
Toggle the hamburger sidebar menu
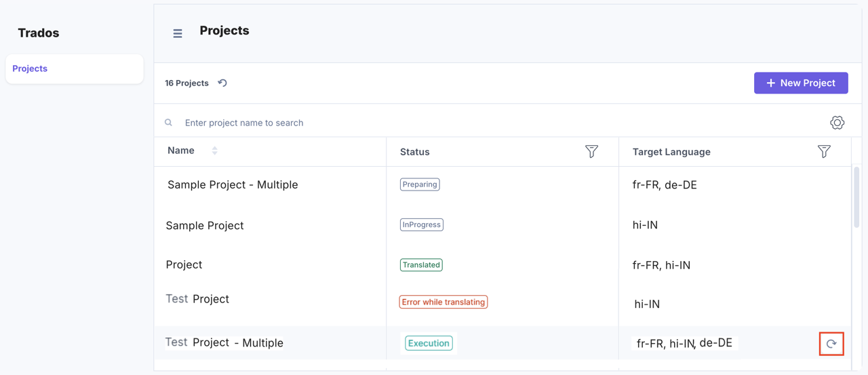tap(178, 33)
